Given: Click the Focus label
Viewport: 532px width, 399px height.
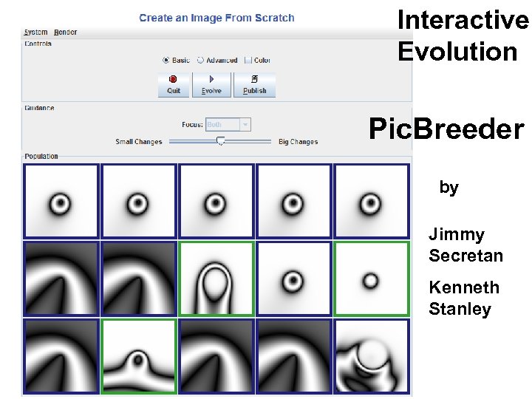Looking at the screenshot, I should 192,125.
